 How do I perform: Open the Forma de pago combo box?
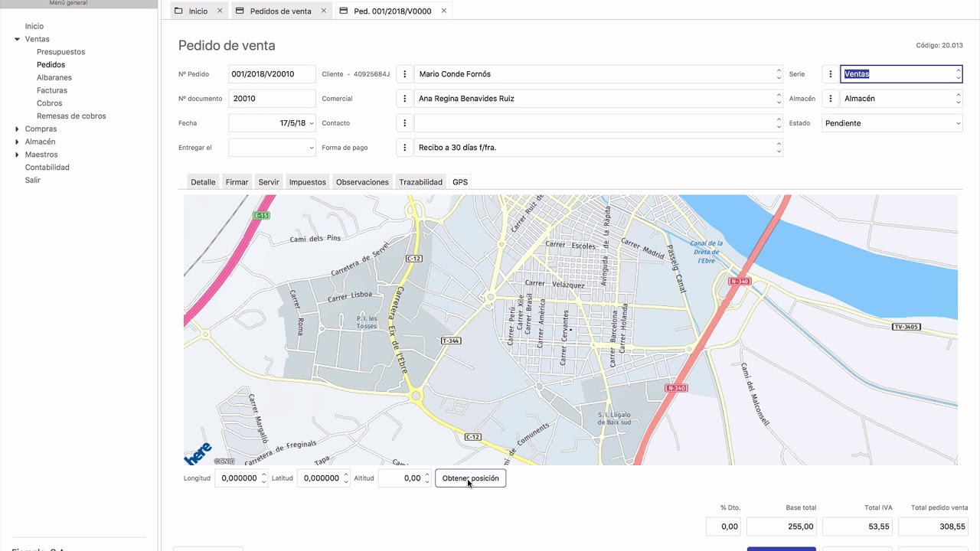[x=599, y=148]
